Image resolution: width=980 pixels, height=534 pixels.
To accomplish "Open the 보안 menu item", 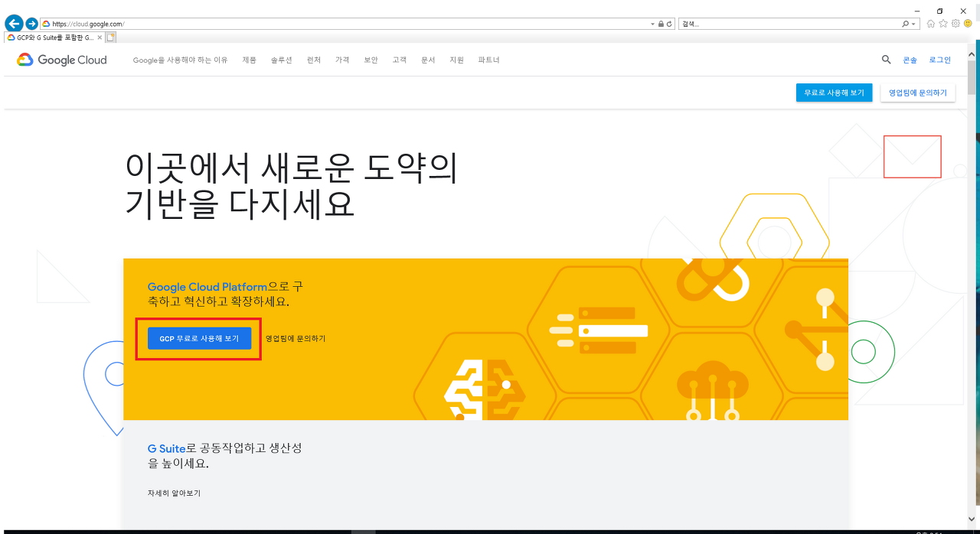I will [371, 60].
